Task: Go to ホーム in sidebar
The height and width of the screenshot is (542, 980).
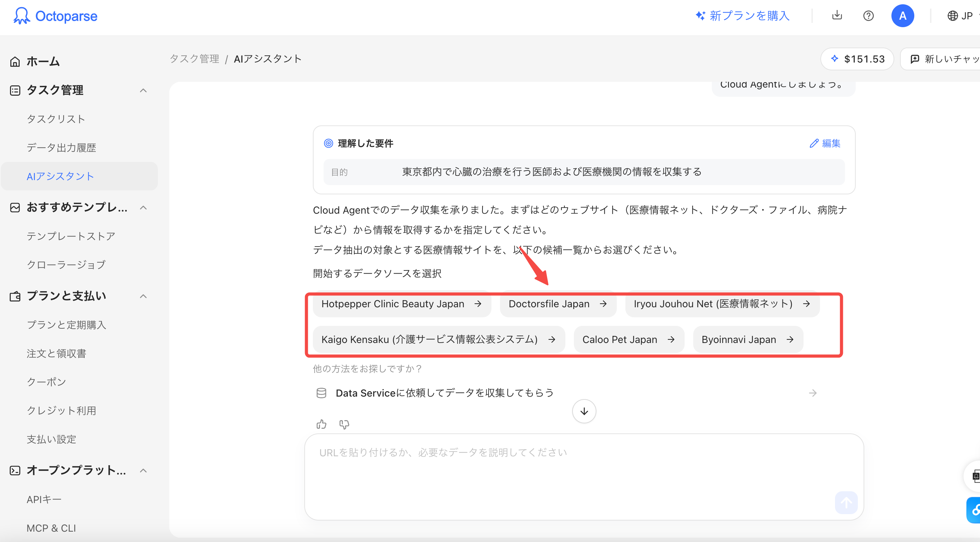Action: click(x=42, y=61)
